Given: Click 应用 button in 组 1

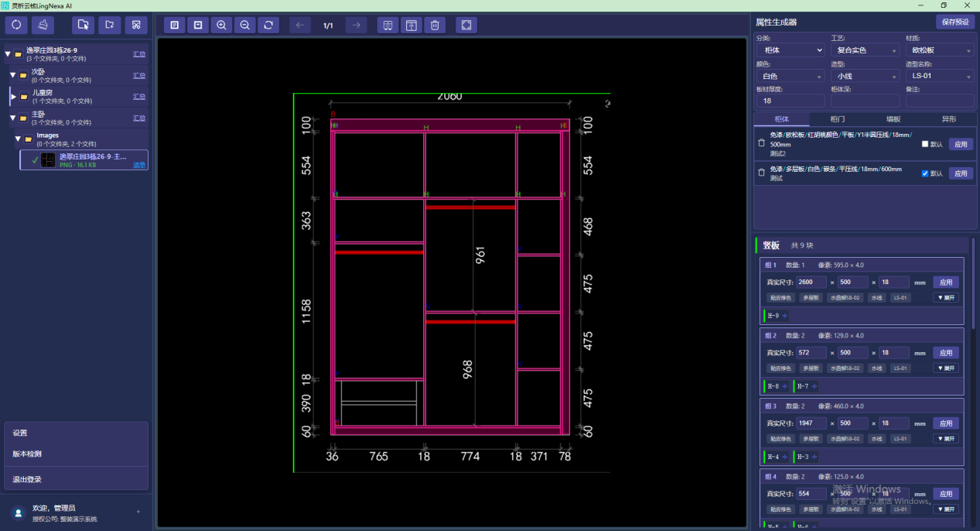Looking at the screenshot, I should [x=946, y=282].
